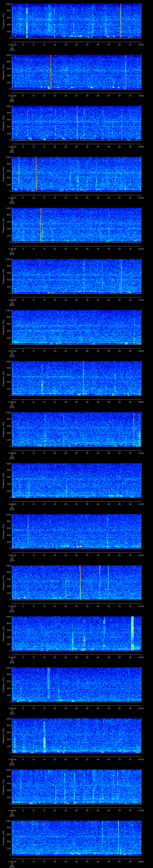Click the red line near 13s in 0:35:00 spectrogram
Image resolution: width=153 pixels, height=868 pixels.
click(x=40, y=225)
